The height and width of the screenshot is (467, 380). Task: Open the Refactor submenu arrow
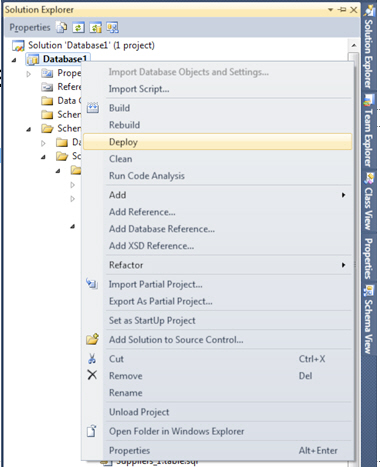[343, 265]
